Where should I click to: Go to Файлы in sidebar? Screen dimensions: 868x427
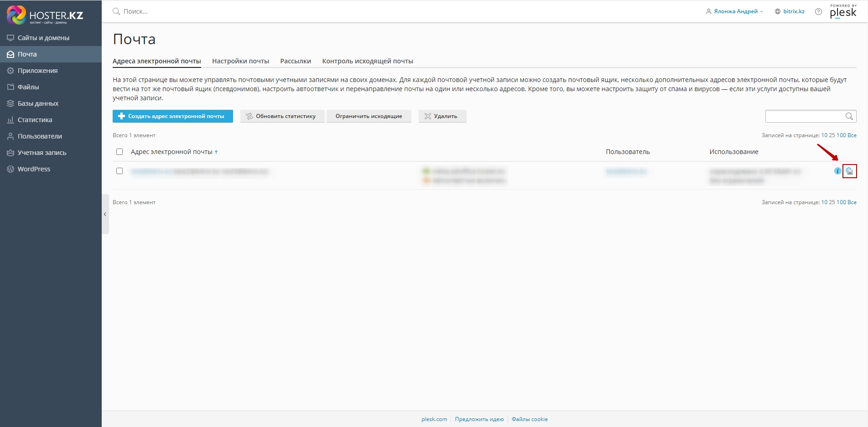(51, 87)
